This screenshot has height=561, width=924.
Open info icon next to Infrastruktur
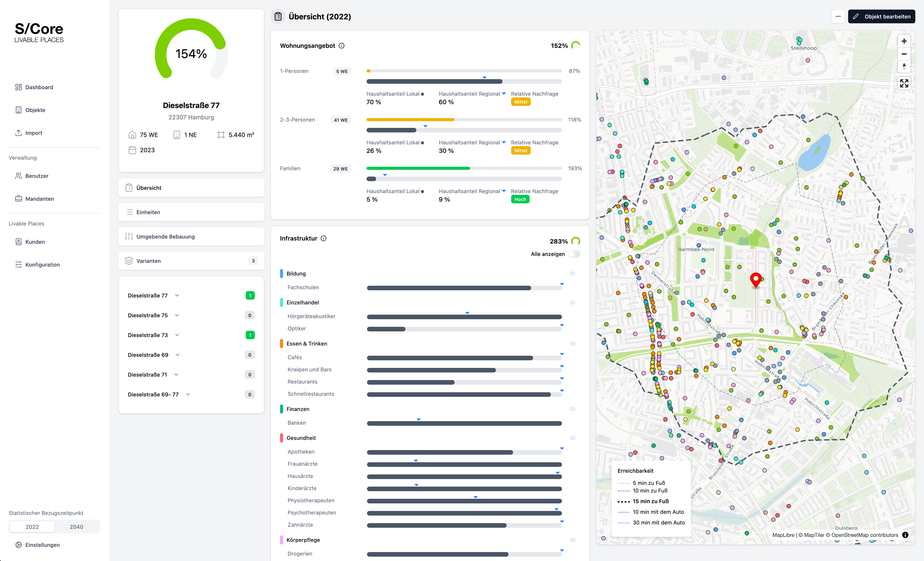click(324, 239)
